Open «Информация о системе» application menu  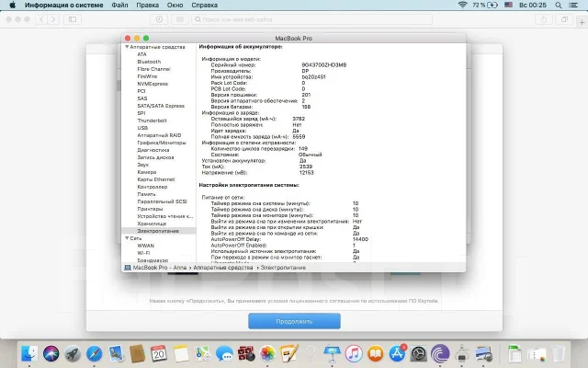[63, 5]
